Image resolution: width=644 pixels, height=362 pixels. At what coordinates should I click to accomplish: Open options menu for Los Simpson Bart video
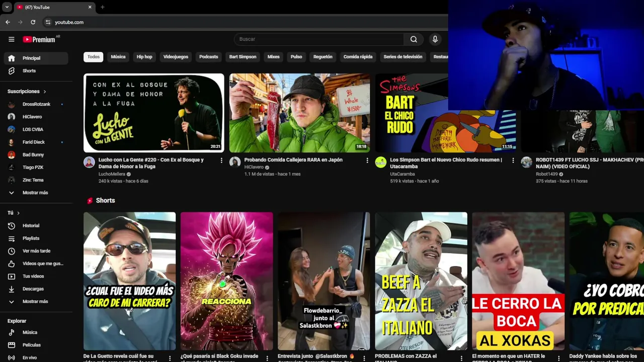point(513,160)
